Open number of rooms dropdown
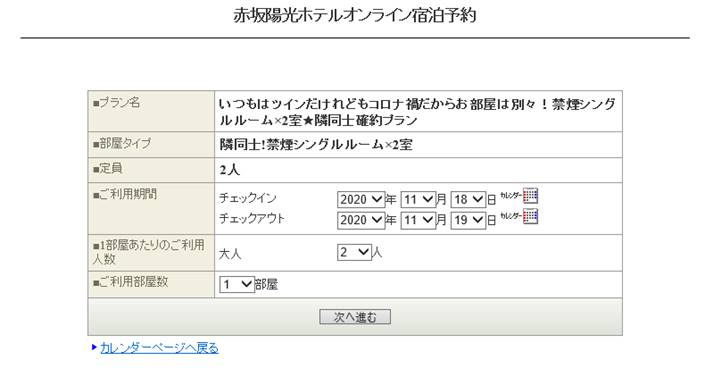The height and width of the screenshot is (377, 705). 237,284
